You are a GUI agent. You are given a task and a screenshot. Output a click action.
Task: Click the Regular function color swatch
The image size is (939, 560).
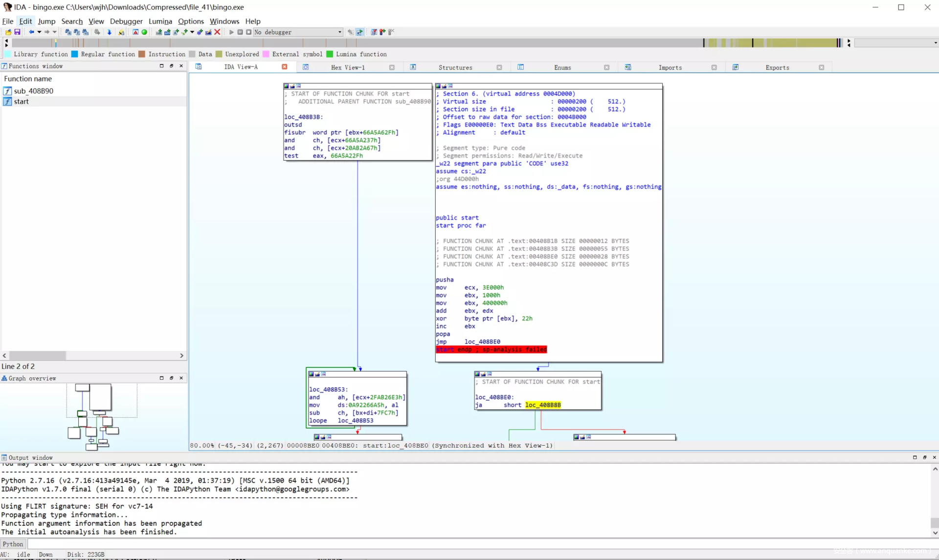coord(75,54)
